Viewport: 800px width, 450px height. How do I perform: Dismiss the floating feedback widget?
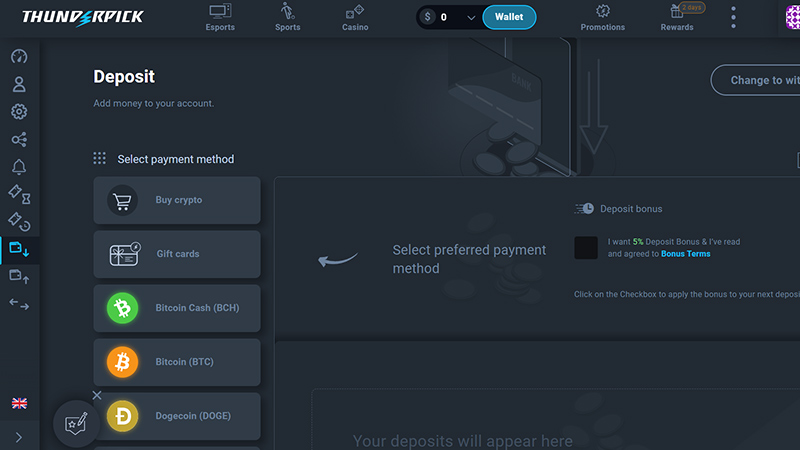pyautogui.click(x=97, y=395)
